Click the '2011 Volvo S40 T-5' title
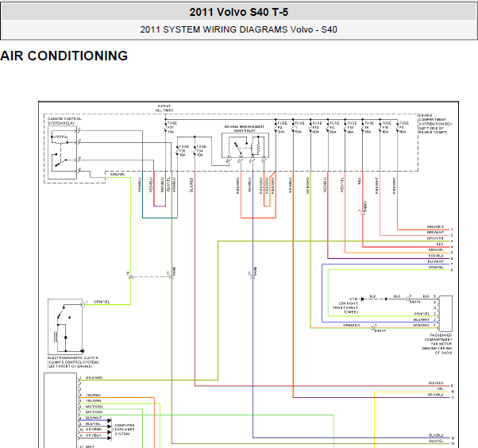 click(239, 12)
